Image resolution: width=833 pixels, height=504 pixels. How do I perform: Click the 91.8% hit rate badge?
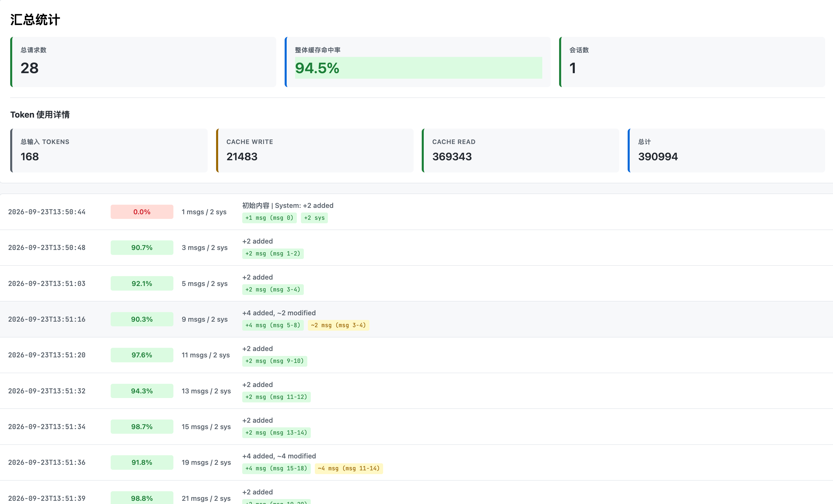(142, 462)
